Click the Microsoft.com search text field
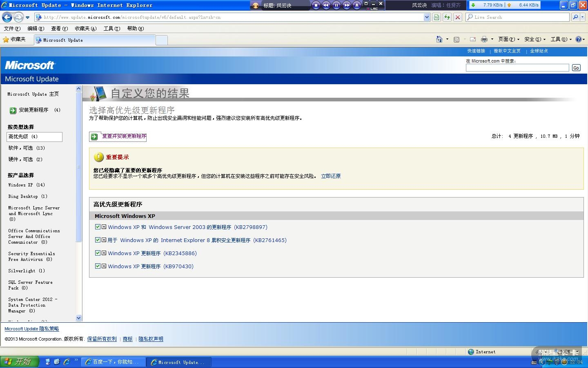Image resolution: width=588 pixels, height=368 pixels. 517,68
